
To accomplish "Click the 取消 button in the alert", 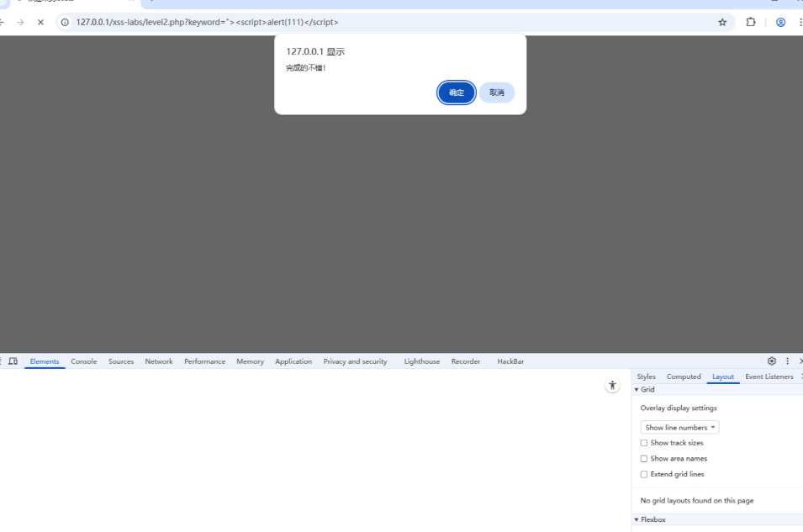I will (497, 92).
